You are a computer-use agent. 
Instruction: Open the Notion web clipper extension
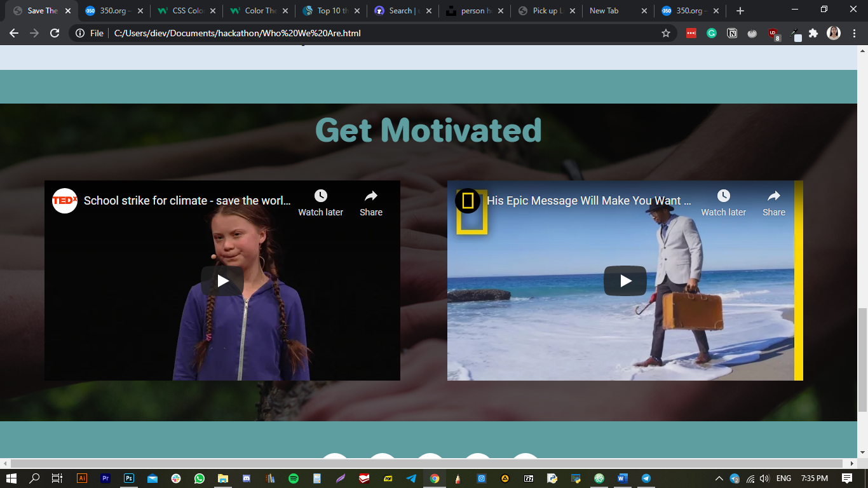click(732, 33)
